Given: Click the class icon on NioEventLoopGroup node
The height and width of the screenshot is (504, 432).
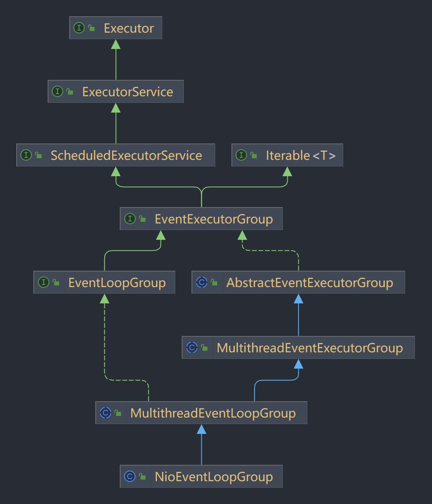Looking at the screenshot, I should coord(130,476).
